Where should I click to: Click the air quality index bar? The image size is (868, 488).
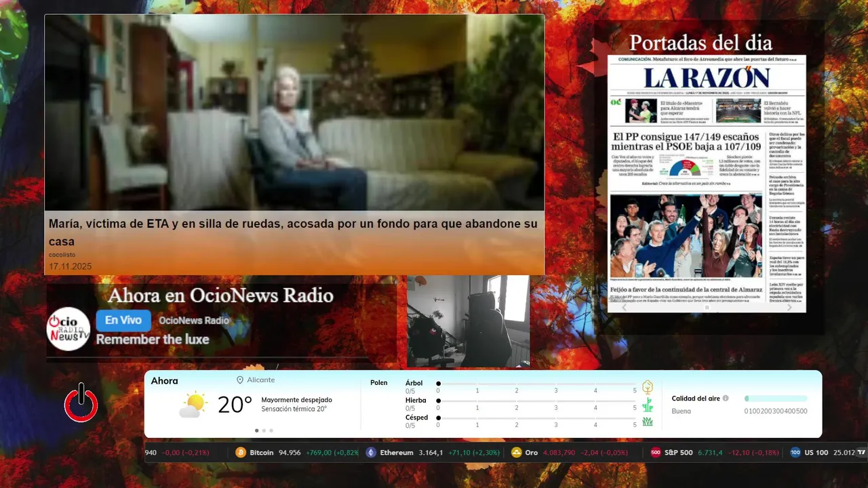[x=776, y=399]
